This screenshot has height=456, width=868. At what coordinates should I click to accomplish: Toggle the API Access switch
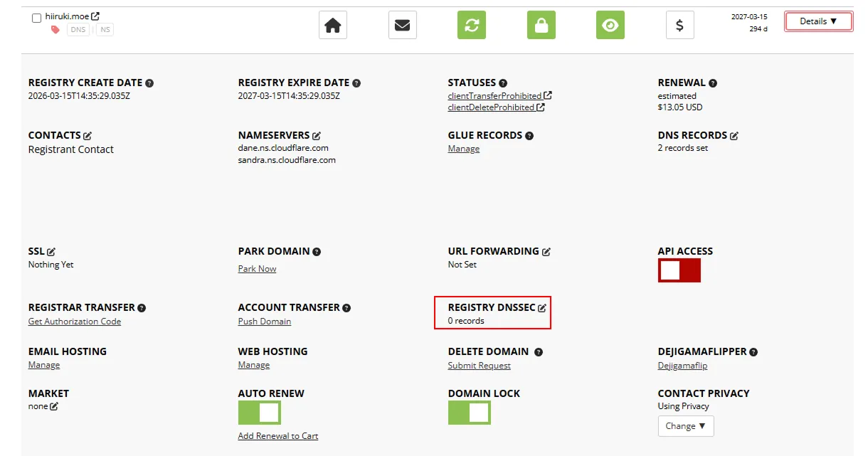click(x=679, y=270)
